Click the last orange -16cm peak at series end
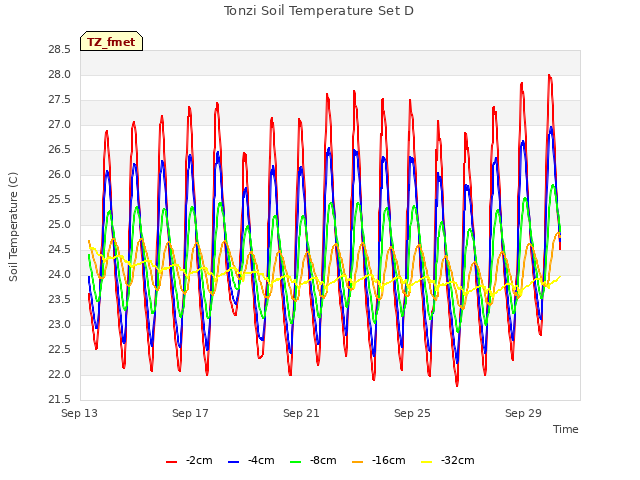640x480 pixels. [x=558, y=233]
